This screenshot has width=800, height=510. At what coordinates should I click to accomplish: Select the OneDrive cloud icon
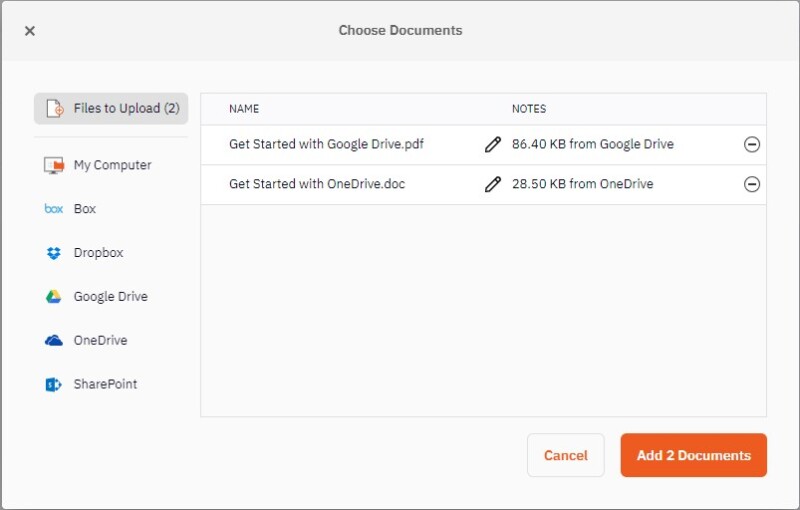tap(54, 341)
